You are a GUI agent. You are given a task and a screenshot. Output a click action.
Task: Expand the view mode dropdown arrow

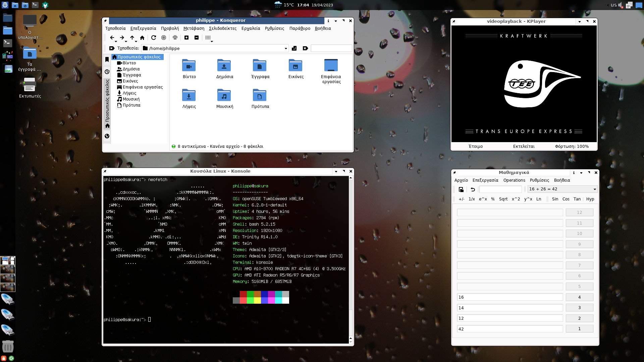(212, 41)
